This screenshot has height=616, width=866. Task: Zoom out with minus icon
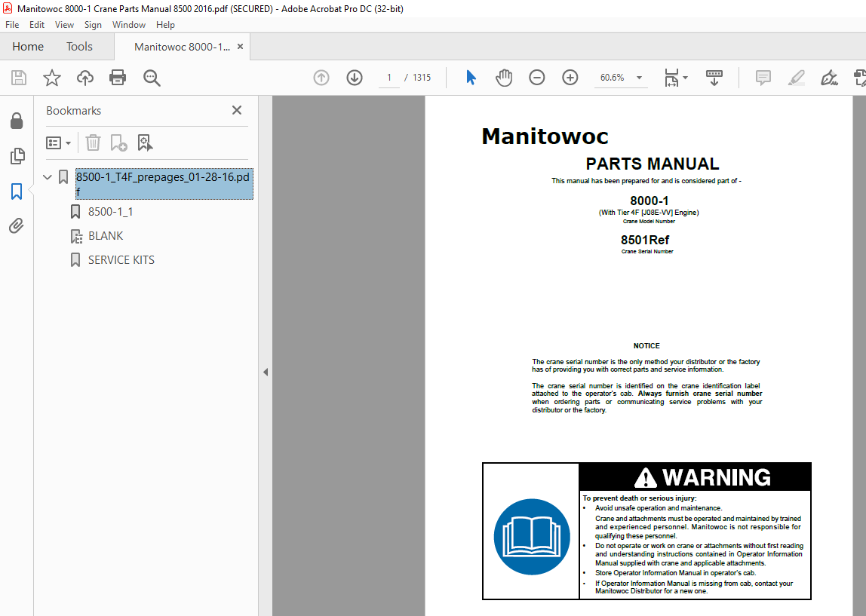point(537,78)
